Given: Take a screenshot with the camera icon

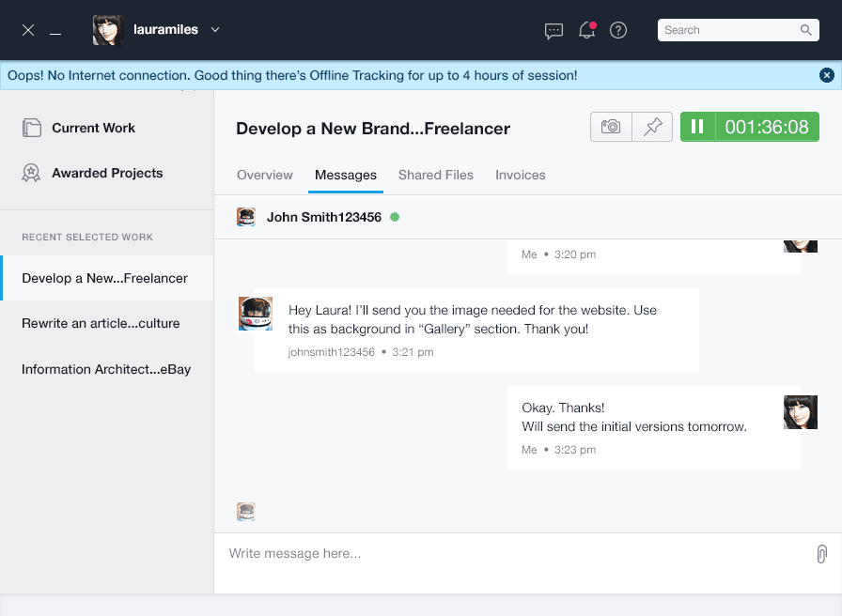Looking at the screenshot, I should (611, 127).
